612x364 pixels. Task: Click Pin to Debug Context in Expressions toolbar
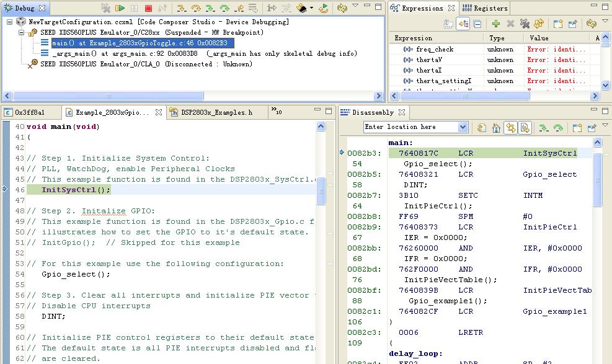pyautogui.click(x=572, y=24)
